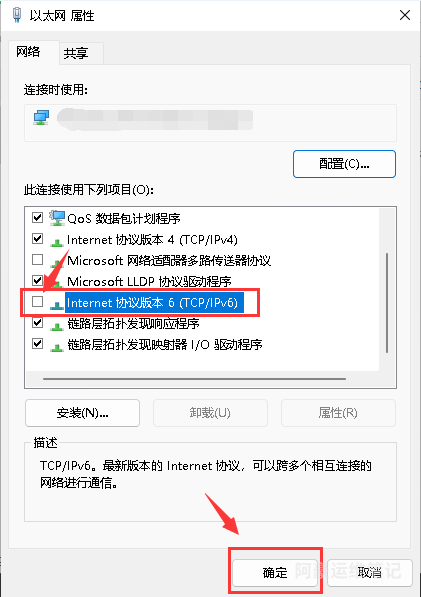
Task: Uncheck the QoS 数据包计划程序 checkbox
Action: click(37, 218)
